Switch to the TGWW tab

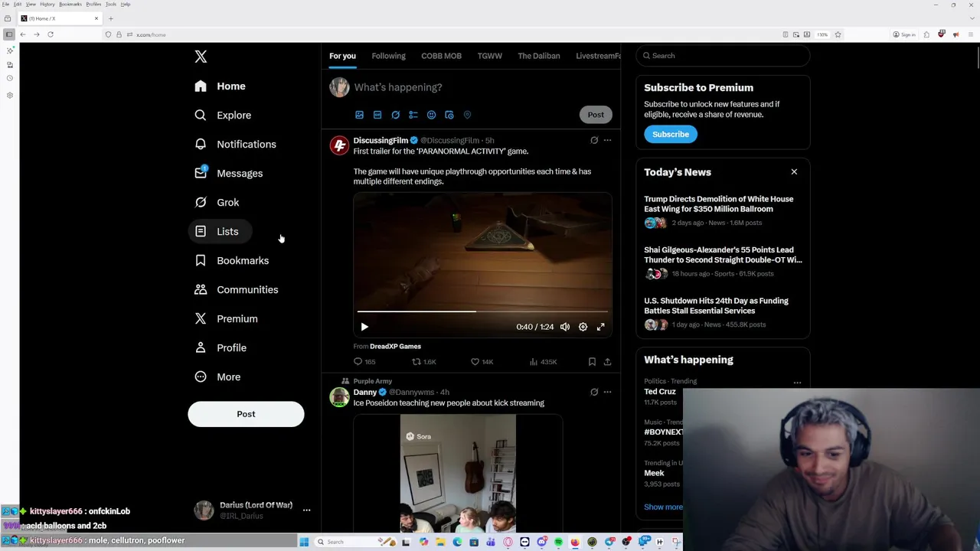coord(489,56)
